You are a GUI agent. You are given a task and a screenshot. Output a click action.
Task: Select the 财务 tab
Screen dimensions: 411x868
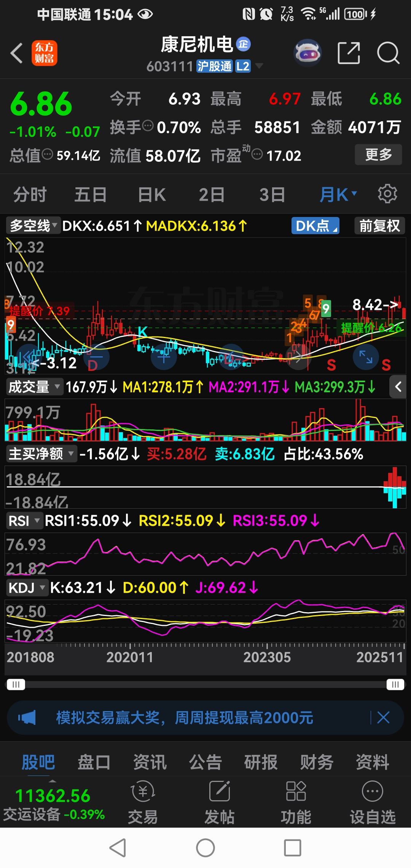(317, 762)
